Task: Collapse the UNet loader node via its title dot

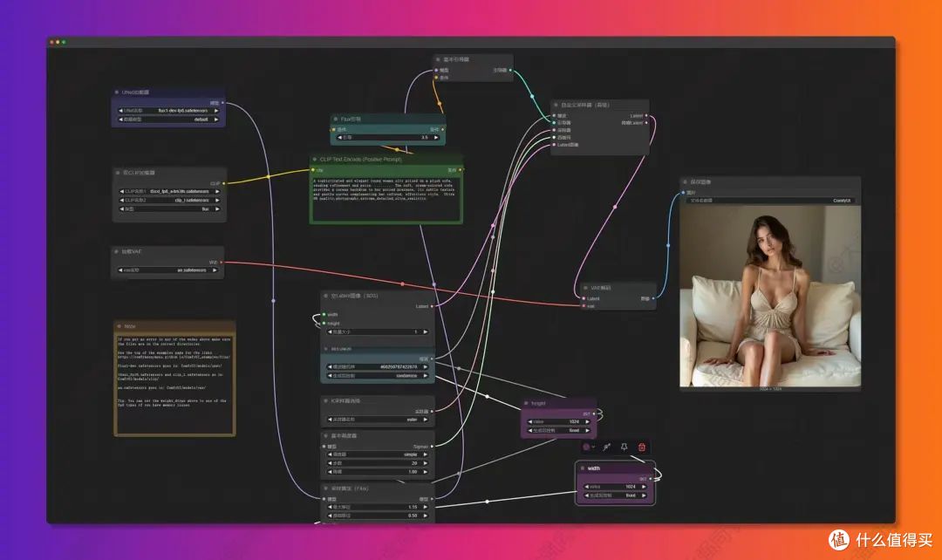Action: (x=117, y=92)
